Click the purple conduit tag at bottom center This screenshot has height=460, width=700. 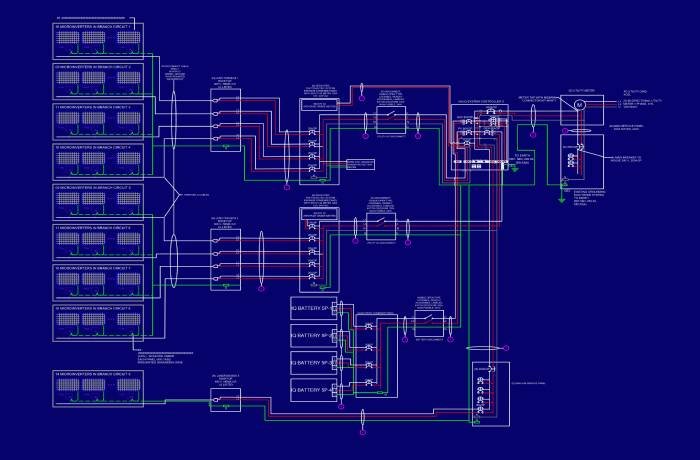(x=362, y=432)
